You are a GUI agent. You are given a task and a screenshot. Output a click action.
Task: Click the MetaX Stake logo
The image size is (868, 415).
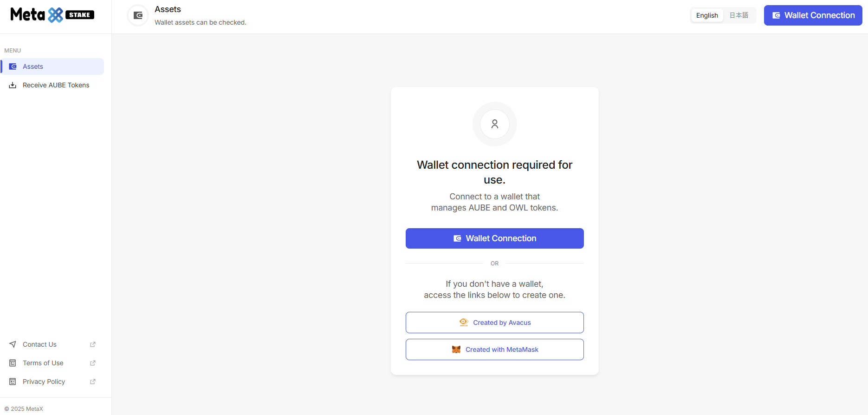tap(52, 15)
